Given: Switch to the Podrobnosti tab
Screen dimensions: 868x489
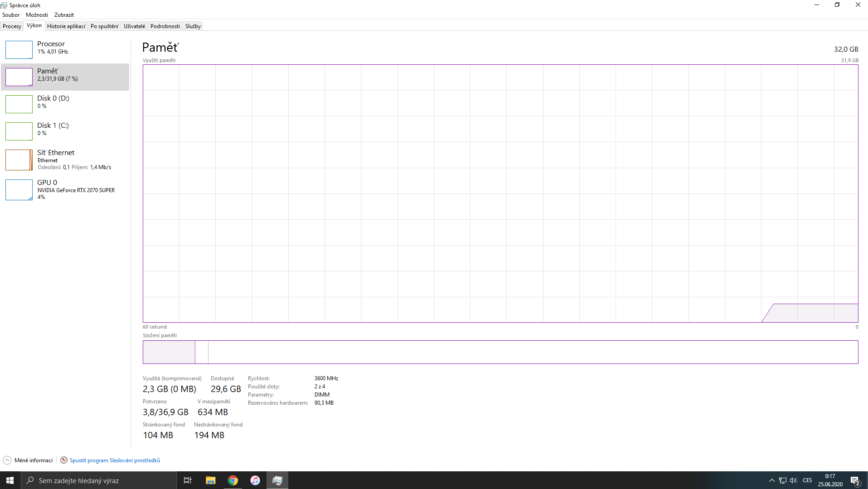Looking at the screenshot, I should [x=165, y=26].
